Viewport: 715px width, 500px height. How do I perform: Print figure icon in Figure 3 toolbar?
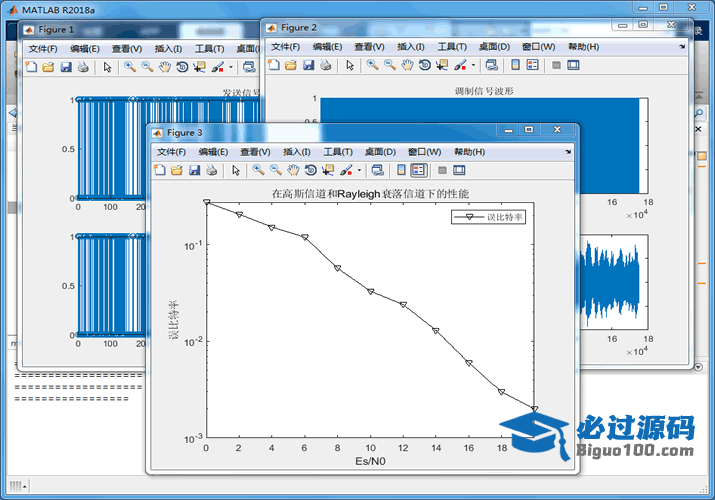[211, 170]
